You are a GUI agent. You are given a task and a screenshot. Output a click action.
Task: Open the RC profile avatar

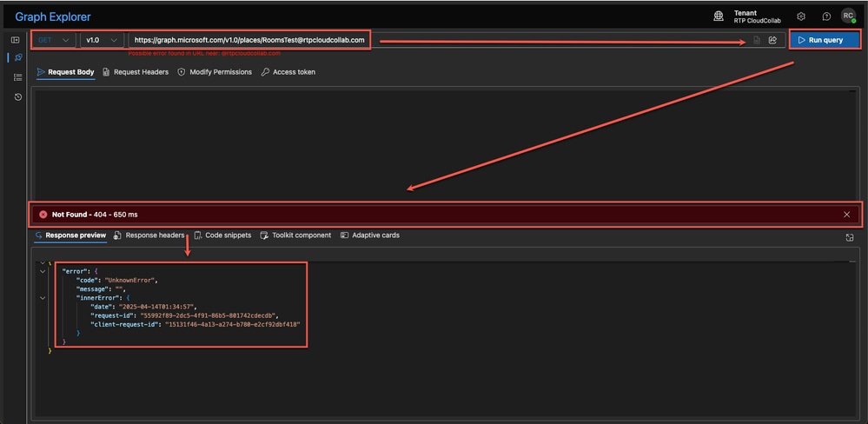coord(848,16)
